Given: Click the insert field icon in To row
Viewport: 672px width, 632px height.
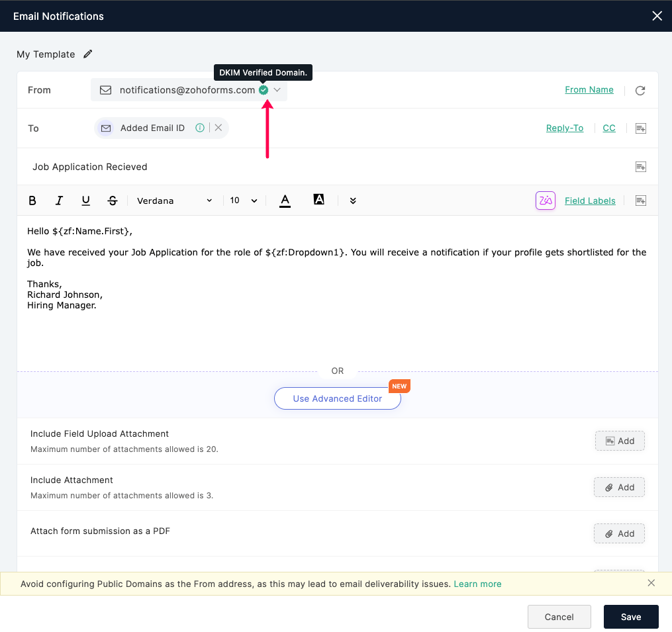Looking at the screenshot, I should click(x=641, y=128).
